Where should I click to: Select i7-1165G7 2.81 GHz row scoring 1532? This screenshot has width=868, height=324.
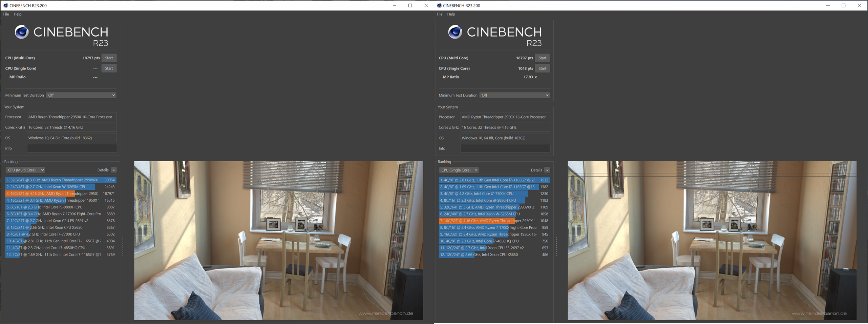pos(494,180)
